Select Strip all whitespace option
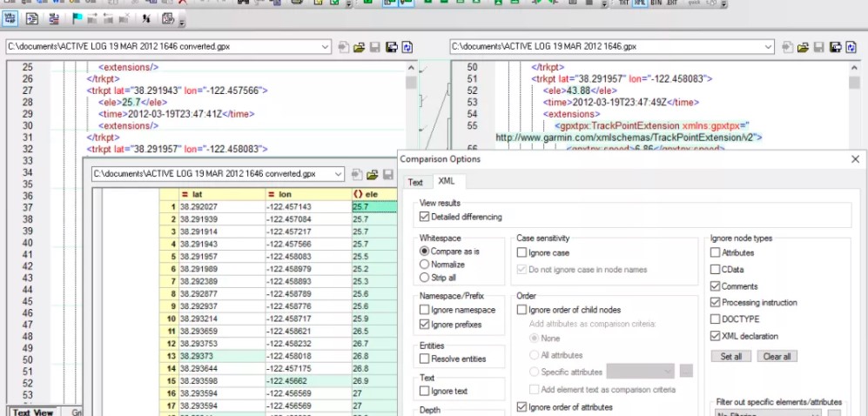Image resolution: width=868 pixels, height=416 pixels. pyautogui.click(x=425, y=278)
